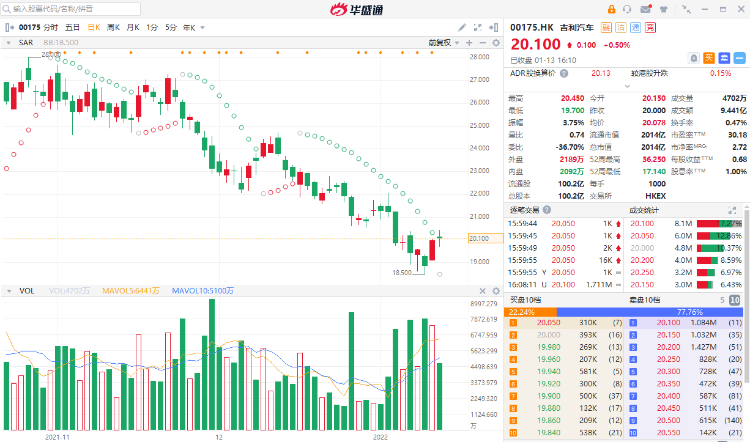Open the shirt skin theme icon

click(663, 9)
